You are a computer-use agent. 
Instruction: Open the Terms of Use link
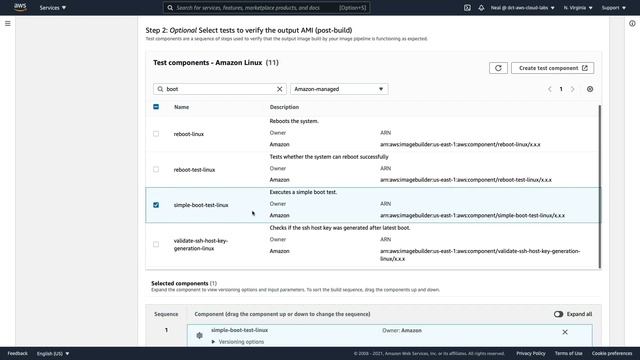tap(568, 353)
